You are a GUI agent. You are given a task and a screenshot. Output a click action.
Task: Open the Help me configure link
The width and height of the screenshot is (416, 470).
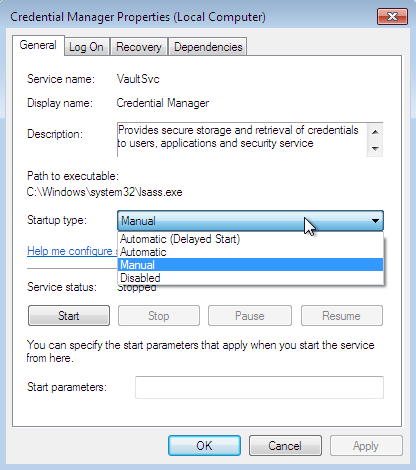[x=72, y=251]
